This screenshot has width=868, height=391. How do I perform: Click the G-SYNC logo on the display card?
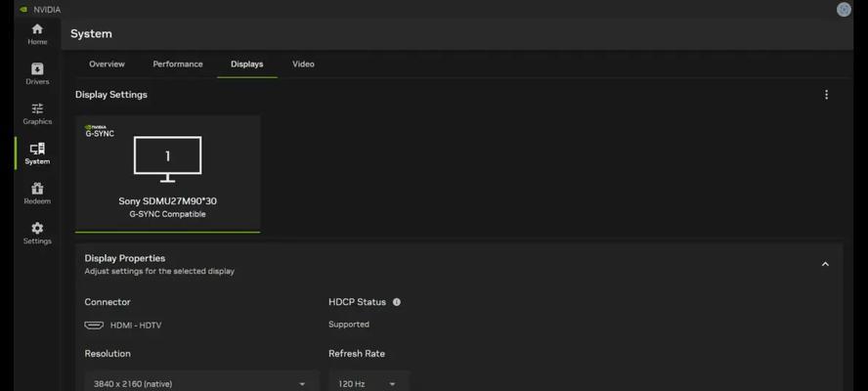(99, 131)
